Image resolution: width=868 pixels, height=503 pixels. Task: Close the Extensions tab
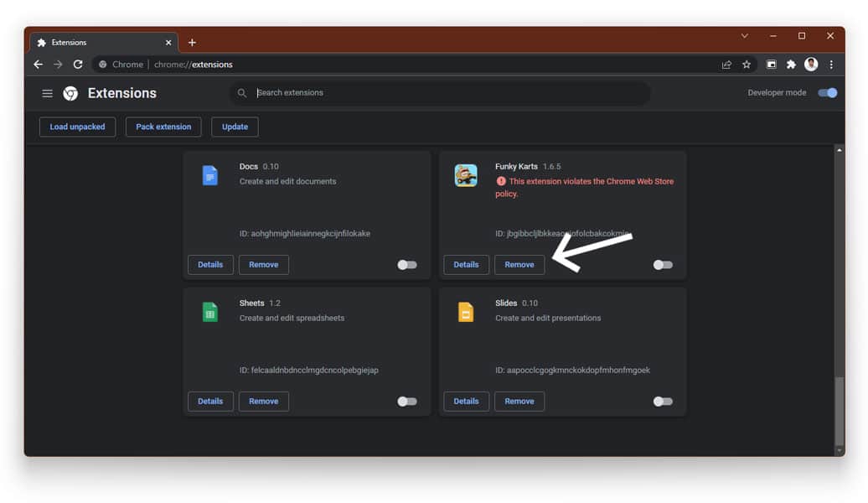coord(168,43)
